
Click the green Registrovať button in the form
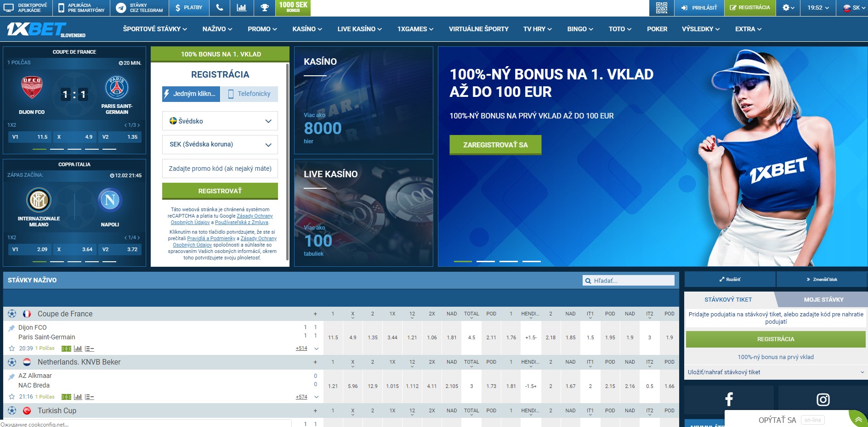coord(220,191)
